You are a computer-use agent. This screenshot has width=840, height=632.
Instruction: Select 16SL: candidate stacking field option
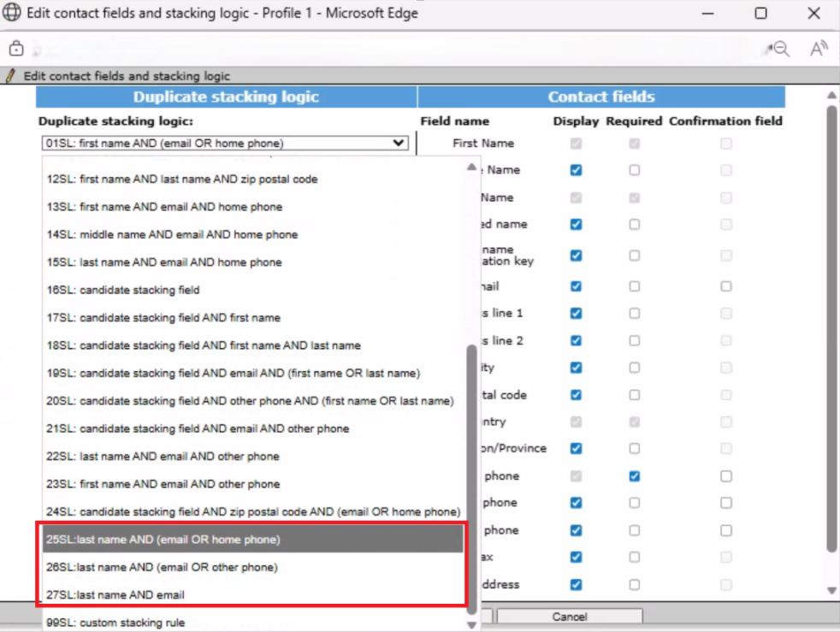pyautogui.click(x=122, y=290)
